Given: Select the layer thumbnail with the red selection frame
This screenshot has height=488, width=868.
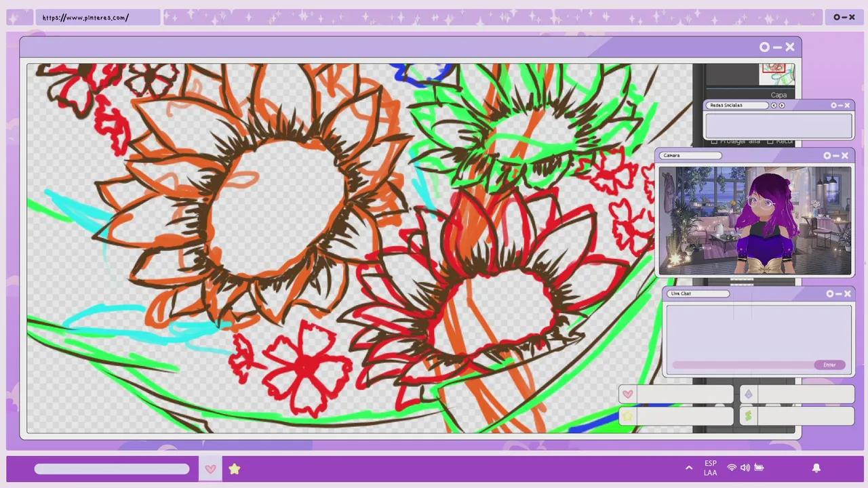Looking at the screenshot, I should coord(774,69).
